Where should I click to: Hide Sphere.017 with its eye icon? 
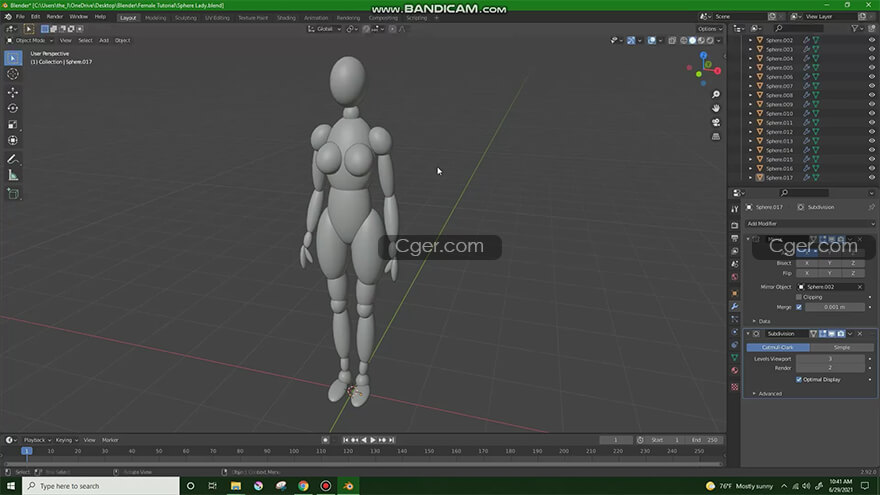(x=872, y=177)
